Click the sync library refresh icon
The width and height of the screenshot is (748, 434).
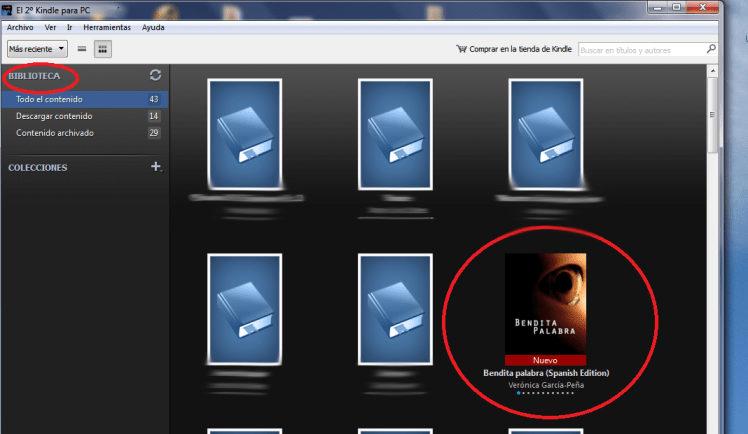pyautogui.click(x=155, y=75)
